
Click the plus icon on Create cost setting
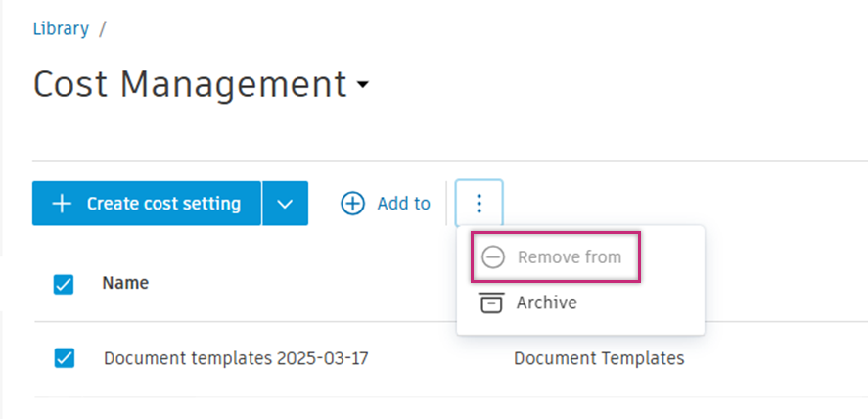point(62,204)
